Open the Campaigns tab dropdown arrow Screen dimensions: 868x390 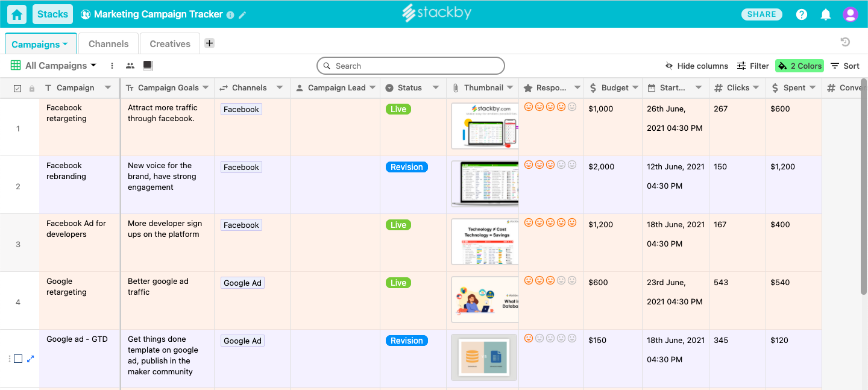64,45
